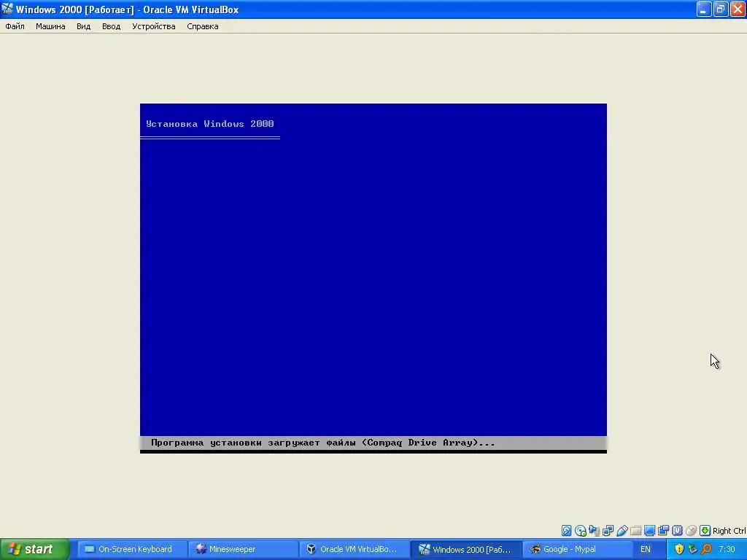Open the network adapters indicator icon
The image size is (747, 560).
click(x=608, y=531)
